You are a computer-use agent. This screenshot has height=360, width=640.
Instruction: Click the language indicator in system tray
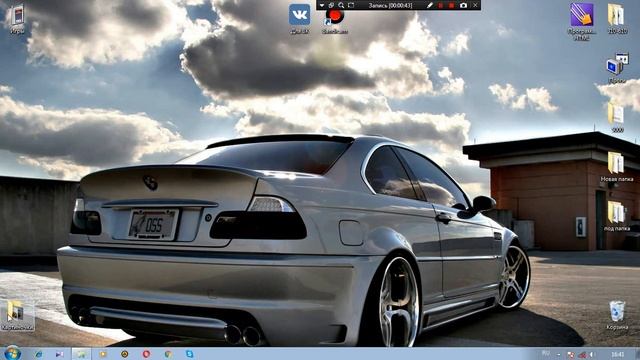(x=545, y=354)
